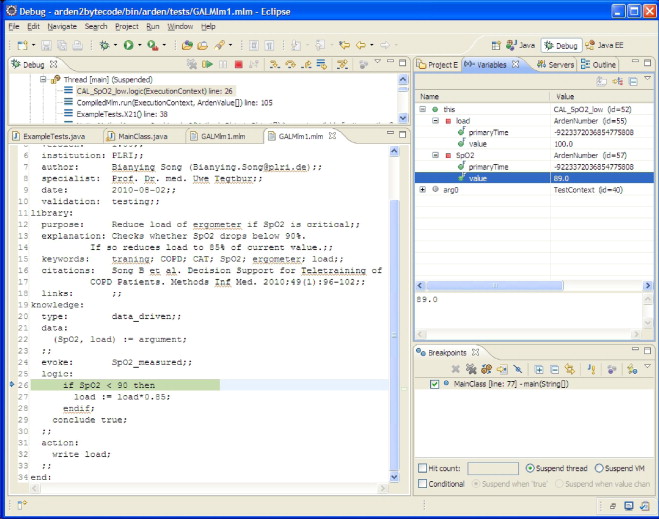Click Expand All in Breakpoints toolbar

point(538,369)
